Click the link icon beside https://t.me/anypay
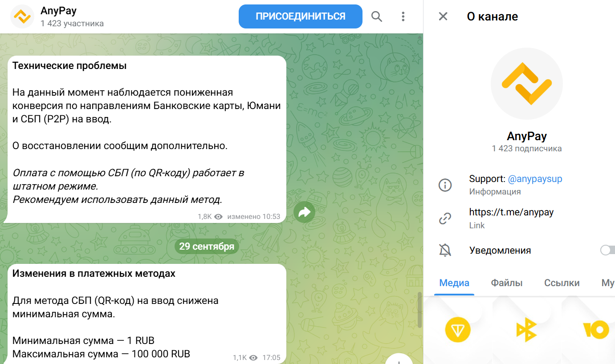 click(445, 218)
